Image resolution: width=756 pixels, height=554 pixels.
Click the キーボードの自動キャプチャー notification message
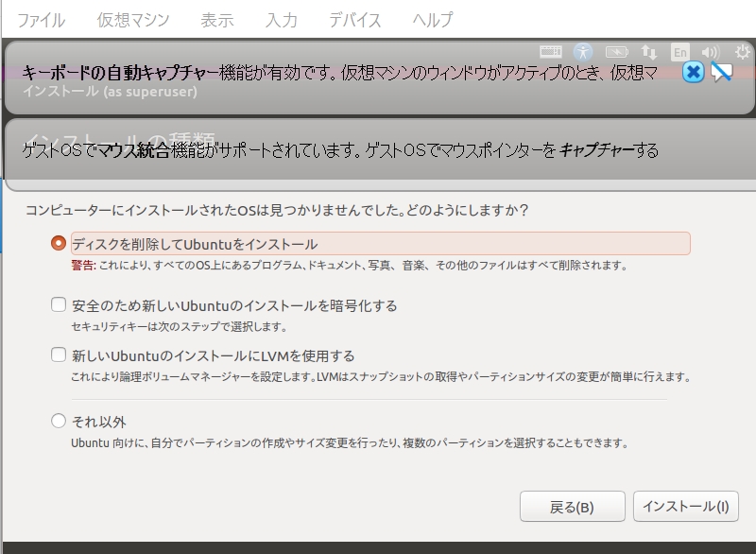click(x=340, y=73)
